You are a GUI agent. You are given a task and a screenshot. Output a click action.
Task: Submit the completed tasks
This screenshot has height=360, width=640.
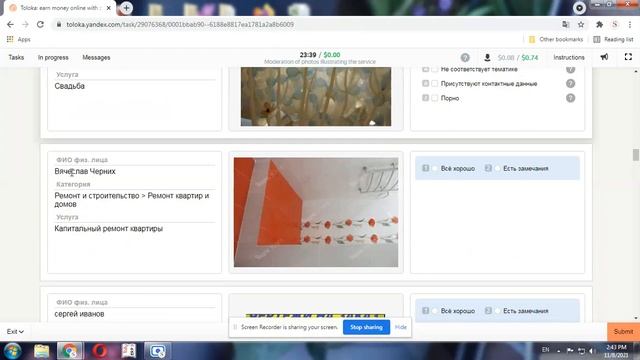[x=623, y=332]
